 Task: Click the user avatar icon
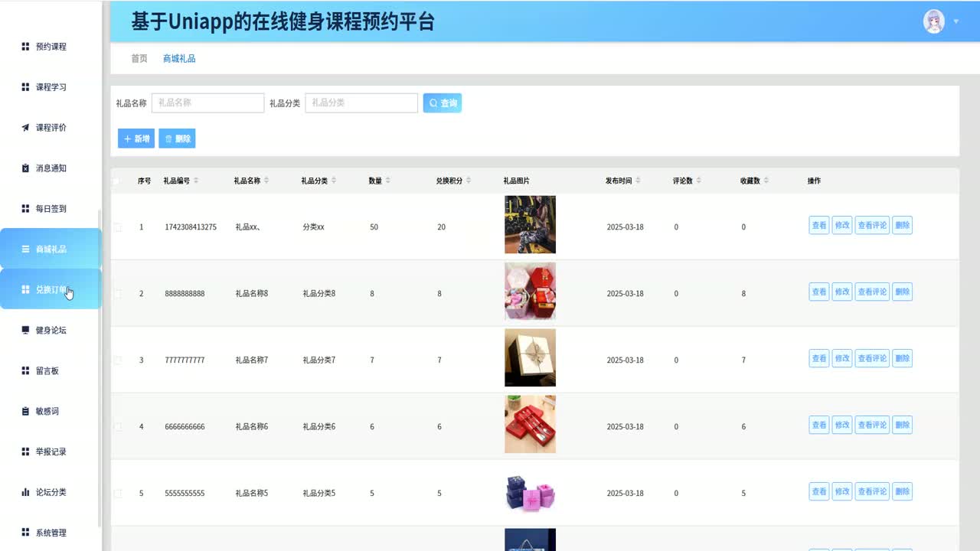point(934,21)
